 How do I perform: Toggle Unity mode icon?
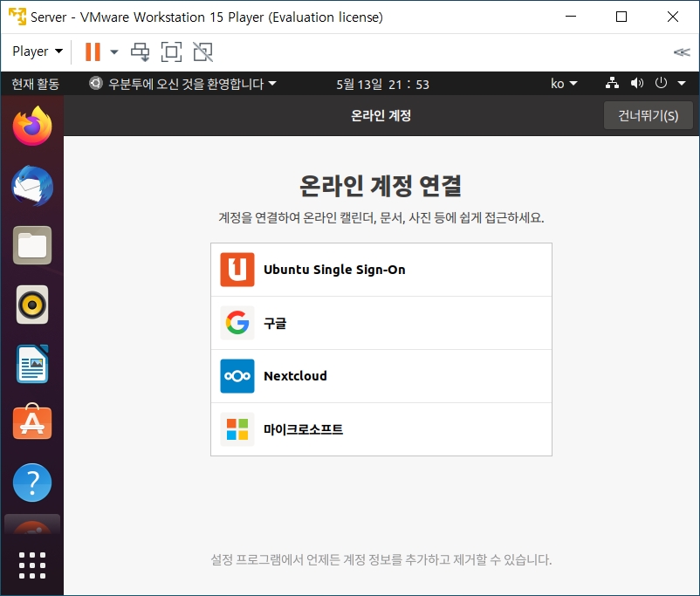click(202, 51)
